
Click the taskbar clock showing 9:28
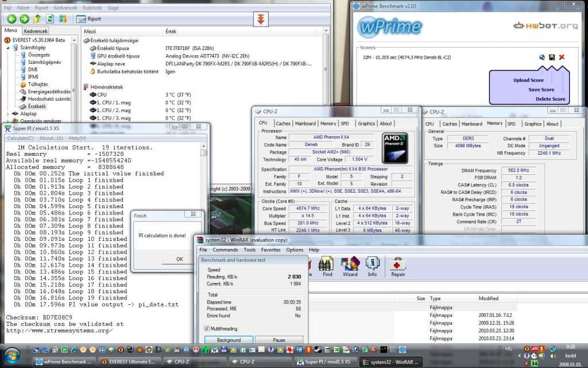coord(570,347)
